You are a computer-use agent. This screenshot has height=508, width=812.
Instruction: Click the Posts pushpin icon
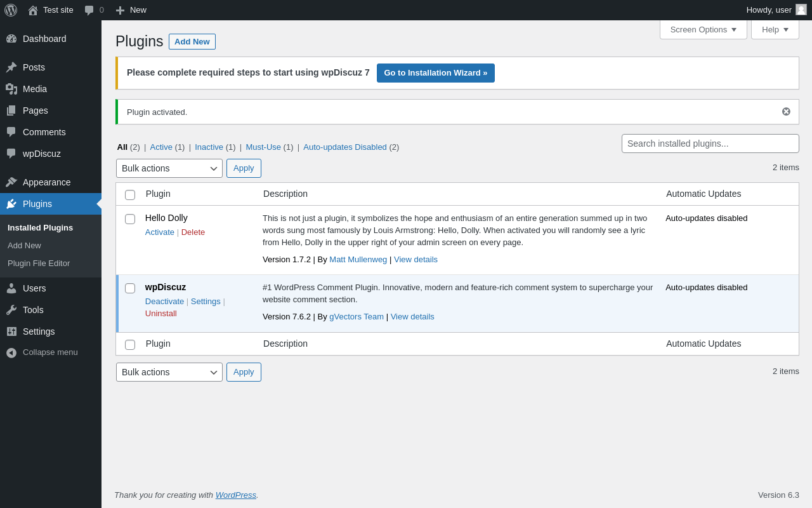click(x=11, y=67)
